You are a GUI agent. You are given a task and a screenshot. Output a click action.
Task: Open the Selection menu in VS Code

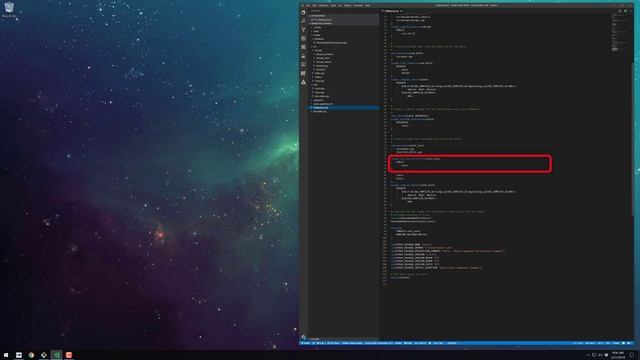tap(323, 5)
